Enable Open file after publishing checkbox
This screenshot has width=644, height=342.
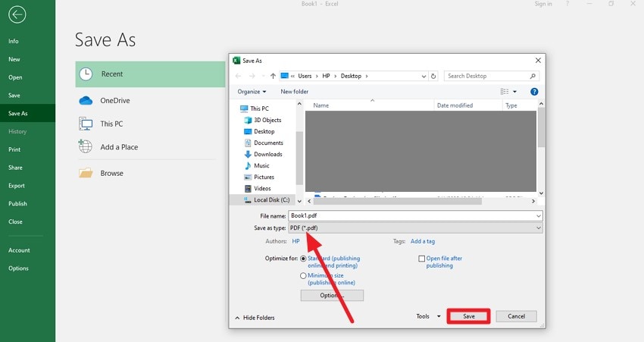(x=421, y=259)
